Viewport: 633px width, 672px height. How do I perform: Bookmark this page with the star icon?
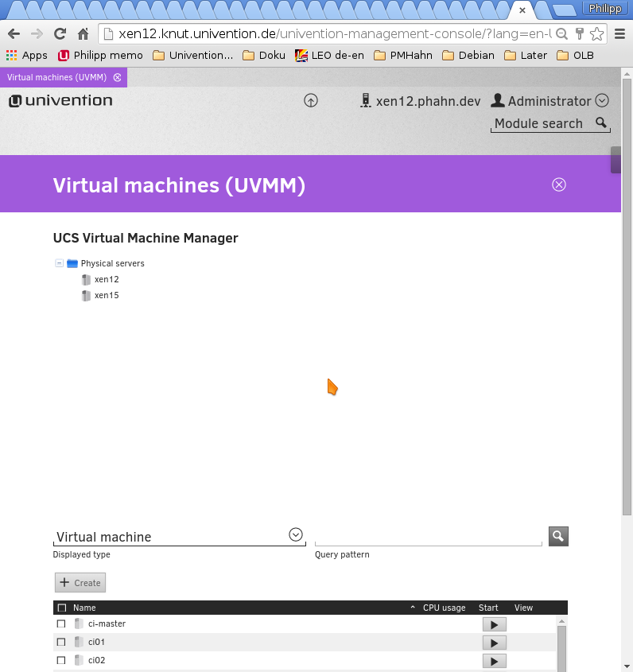point(597,33)
